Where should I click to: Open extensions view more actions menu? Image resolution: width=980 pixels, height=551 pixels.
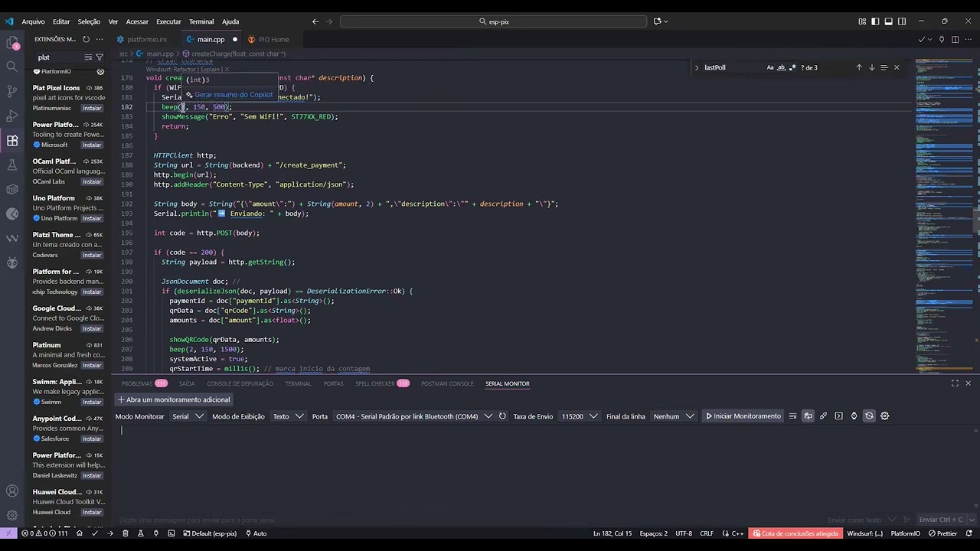100,39
